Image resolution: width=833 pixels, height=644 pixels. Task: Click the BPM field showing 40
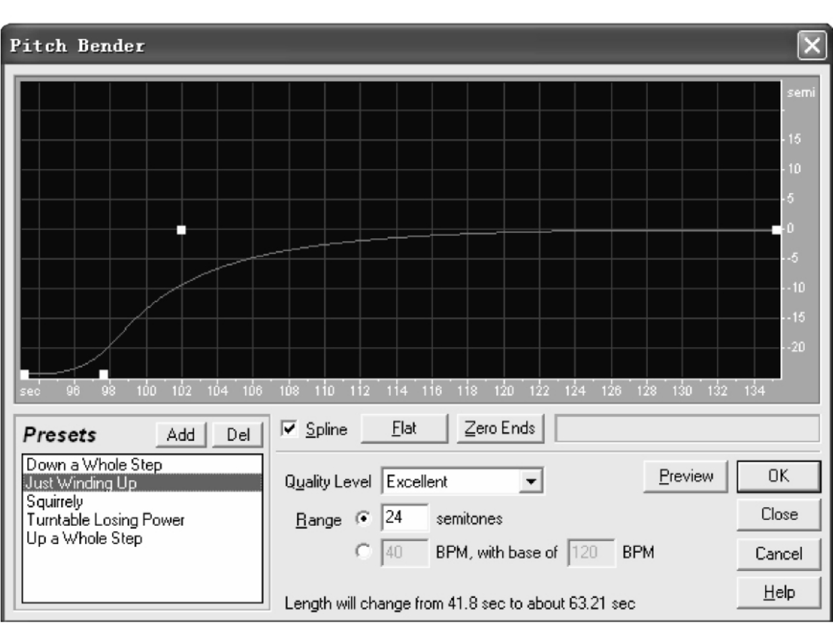pyautogui.click(x=405, y=552)
